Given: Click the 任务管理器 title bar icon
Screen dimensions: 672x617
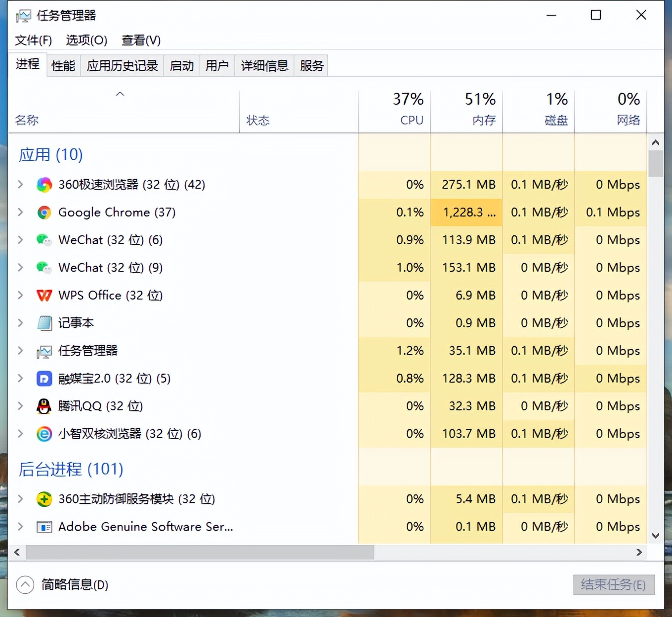Looking at the screenshot, I should [x=23, y=15].
